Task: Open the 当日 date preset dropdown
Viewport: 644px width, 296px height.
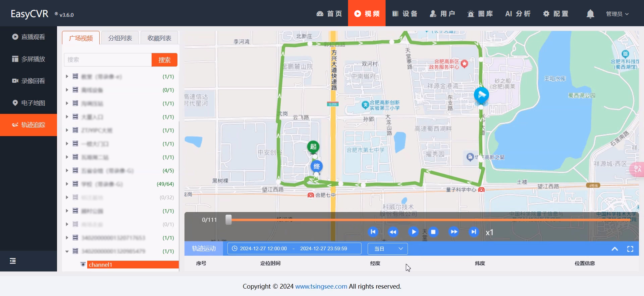Action: 388,249
